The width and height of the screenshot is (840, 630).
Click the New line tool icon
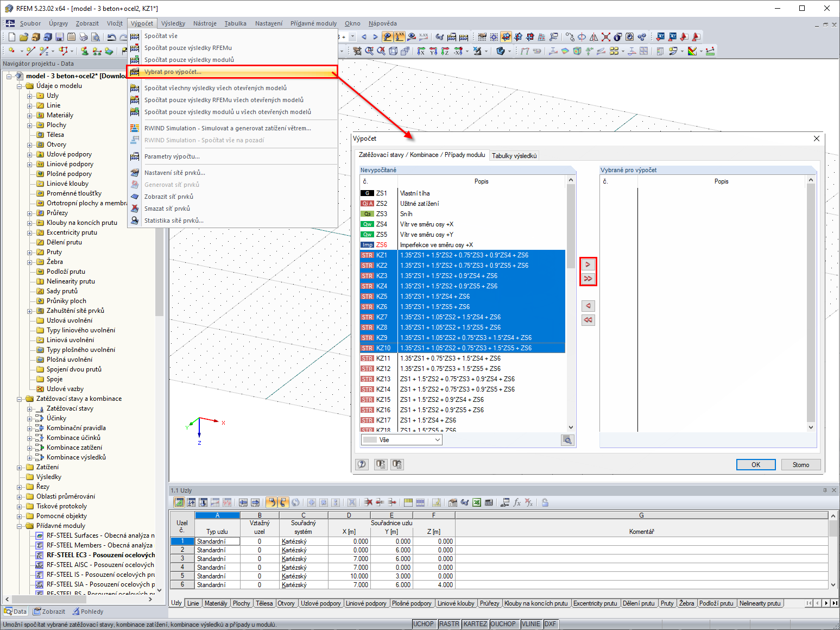pyautogui.click(x=31, y=51)
